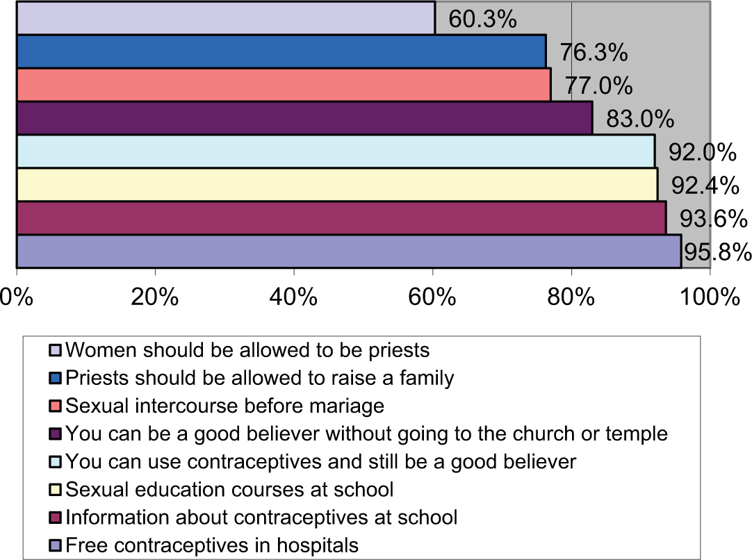This screenshot has width=752, height=560.
Task: Click the light blue 92.0% bar
Action: 336,151
